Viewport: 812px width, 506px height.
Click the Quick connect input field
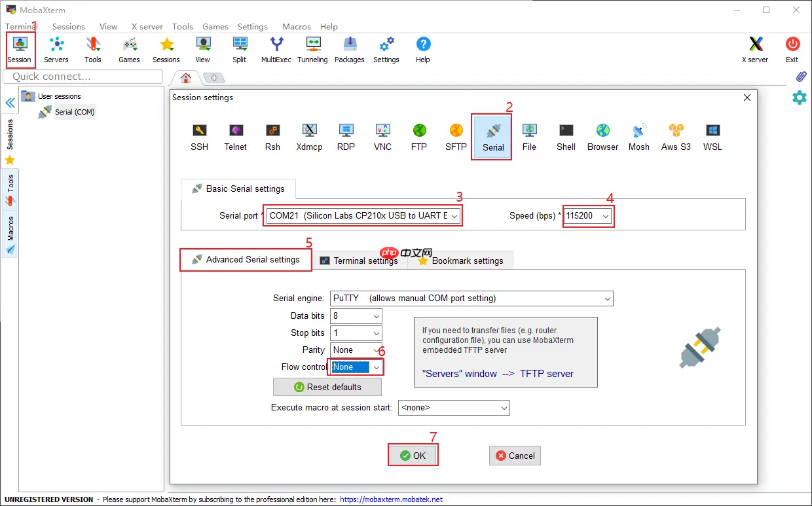[83, 77]
